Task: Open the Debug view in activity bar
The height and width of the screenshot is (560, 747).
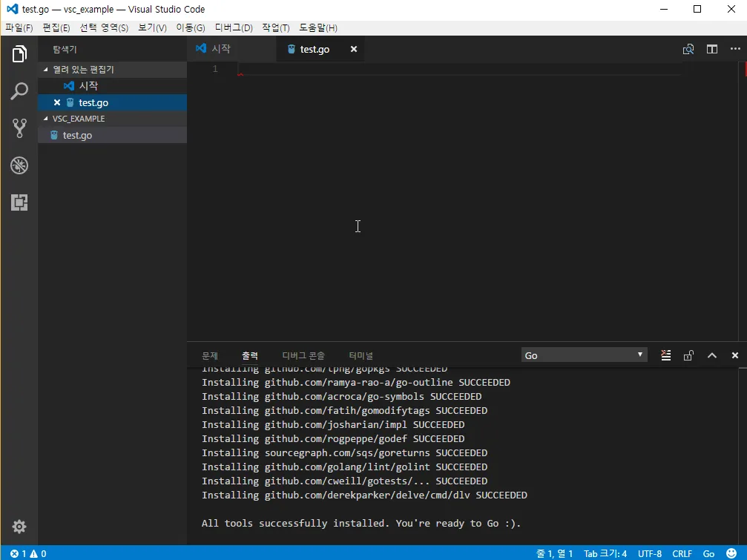Action: 19,165
